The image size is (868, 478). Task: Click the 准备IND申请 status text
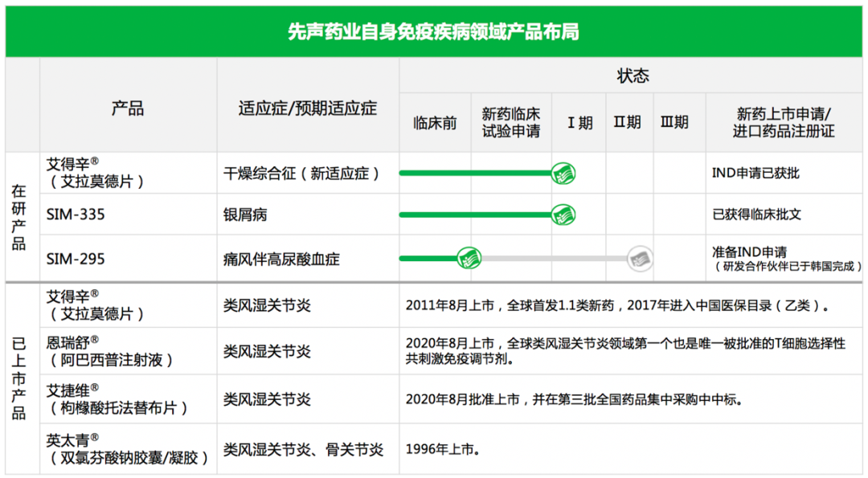pyautogui.click(x=750, y=252)
